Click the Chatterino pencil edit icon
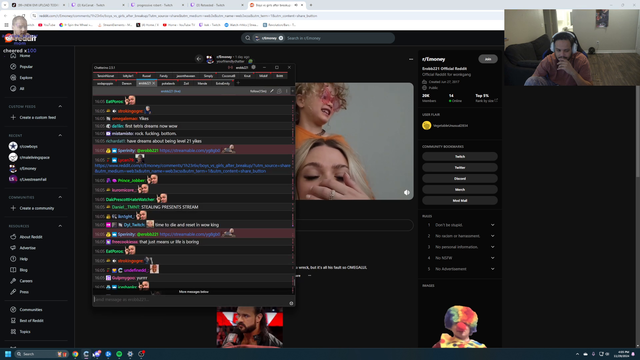The width and height of the screenshot is (640, 360). pos(271,91)
